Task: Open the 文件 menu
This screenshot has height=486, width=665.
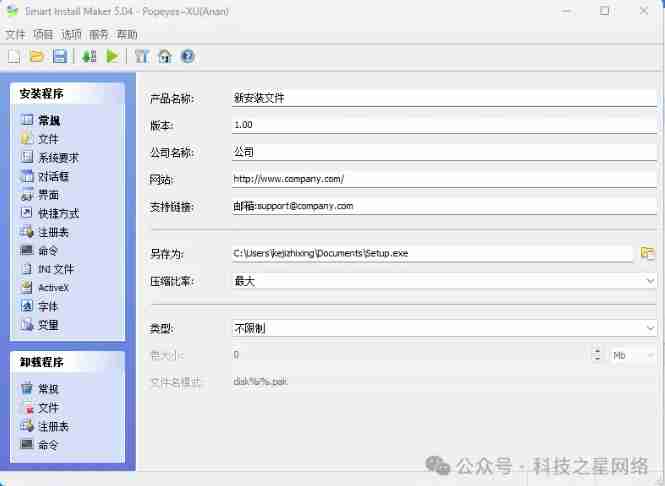Action: [15, 34]
